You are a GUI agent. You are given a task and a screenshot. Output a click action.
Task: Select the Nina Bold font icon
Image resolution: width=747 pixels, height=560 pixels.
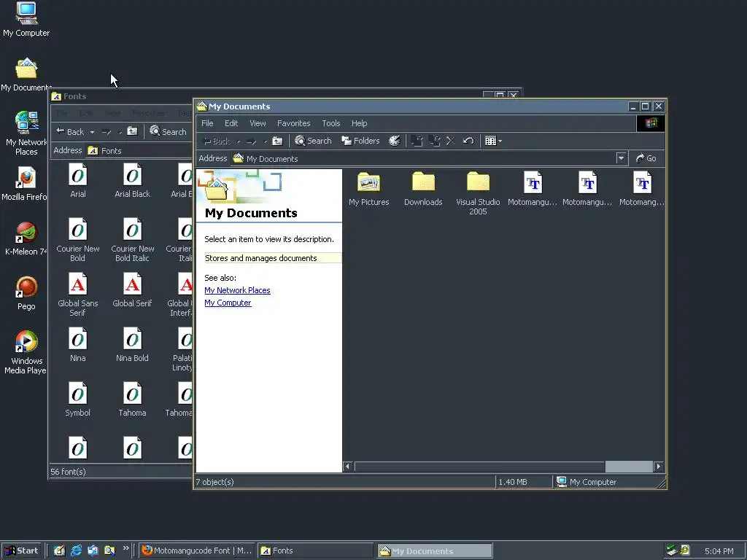click(x=133, y=339)
